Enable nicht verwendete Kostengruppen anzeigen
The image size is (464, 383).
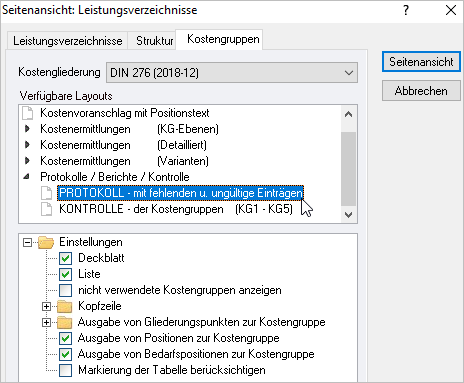click(x=65, y=290)
